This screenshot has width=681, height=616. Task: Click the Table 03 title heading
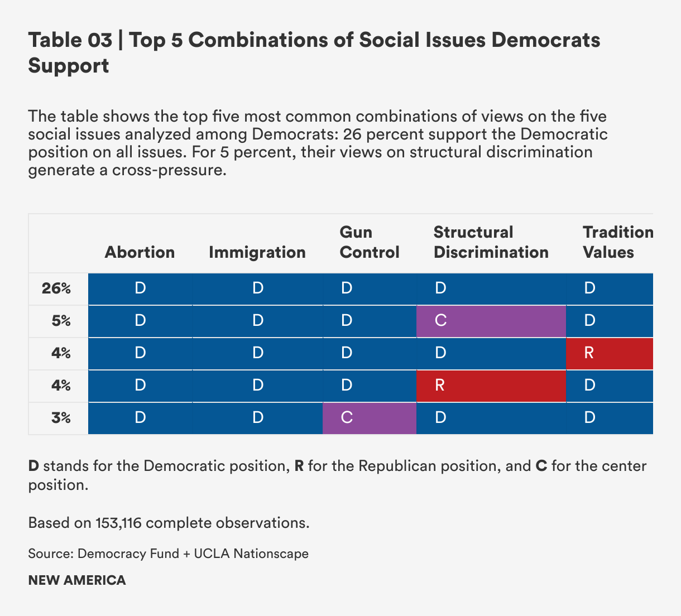pos(314,52)
